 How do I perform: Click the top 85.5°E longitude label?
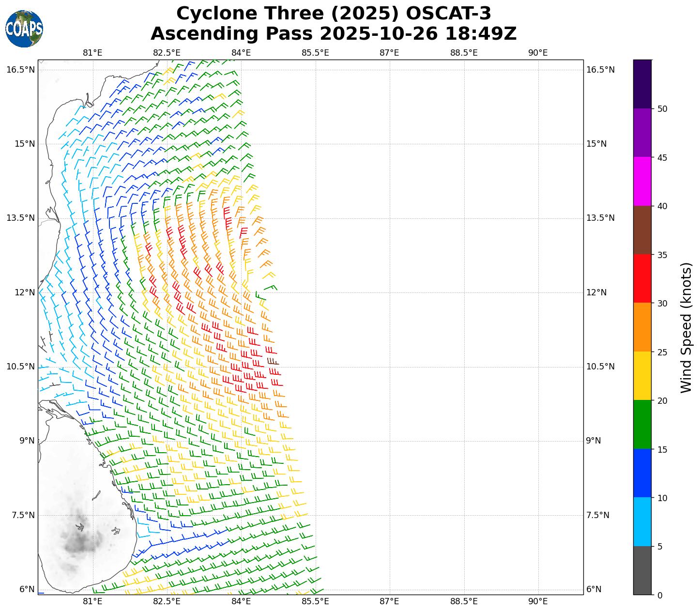coord(315,53)
